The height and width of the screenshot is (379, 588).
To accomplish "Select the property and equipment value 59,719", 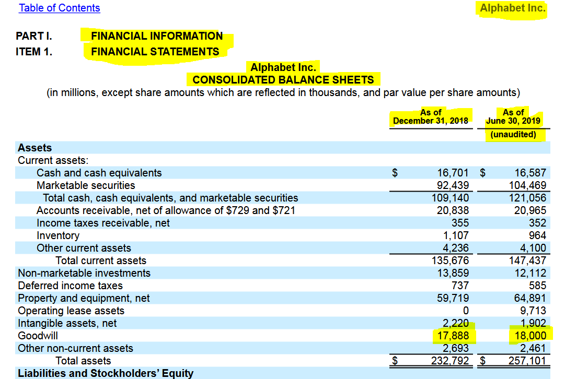I will (453, 298).
